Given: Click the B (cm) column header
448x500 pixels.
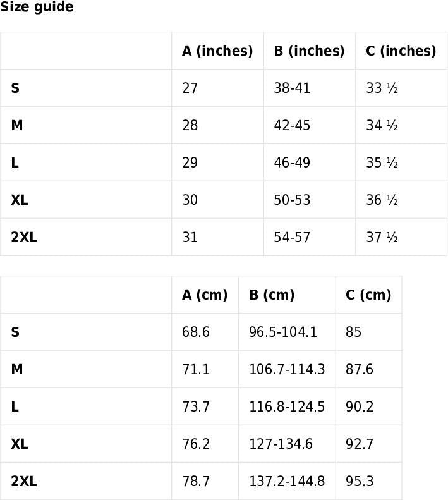Looking at the screenshot, I should pyautogui.click(x=272, y=295).
